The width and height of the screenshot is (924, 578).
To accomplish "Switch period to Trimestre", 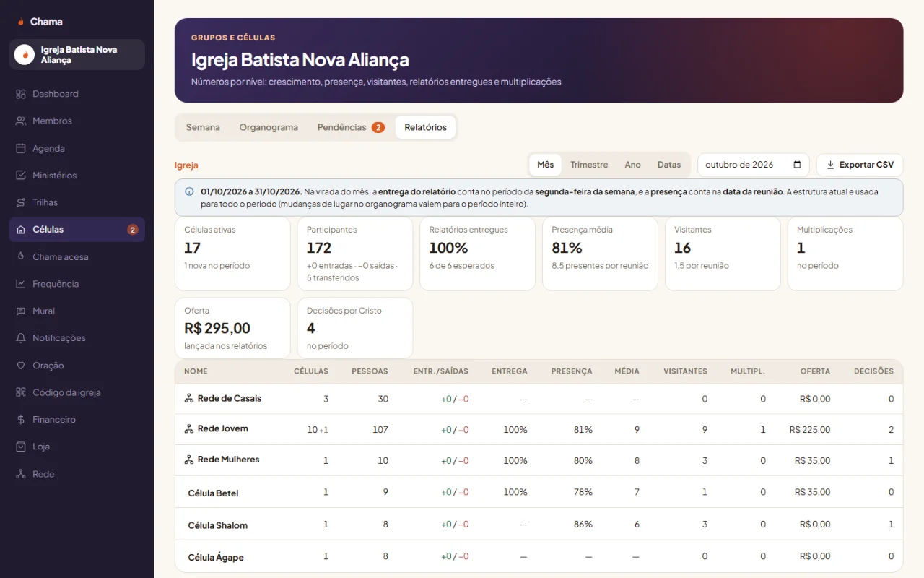I will 589,165.
